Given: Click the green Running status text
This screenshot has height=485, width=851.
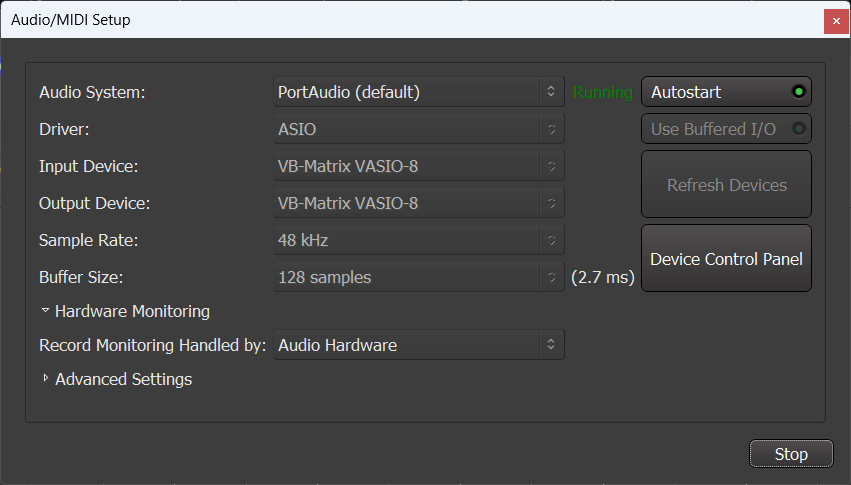Looking at the screenshot, I should point(602,92).
